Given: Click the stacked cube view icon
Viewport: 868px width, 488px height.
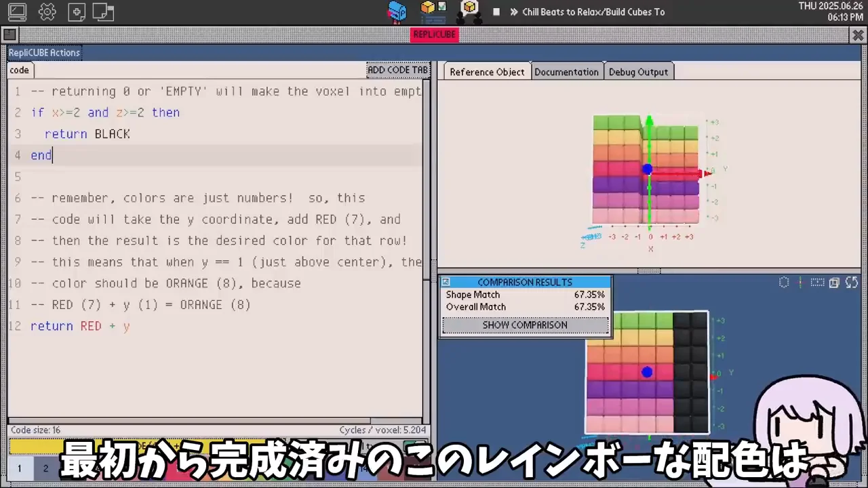Looking at the screenshot, I should pos(834,283).
